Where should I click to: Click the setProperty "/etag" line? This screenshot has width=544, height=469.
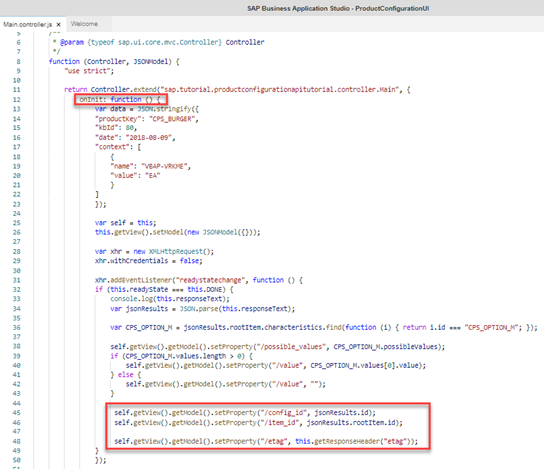click(x=266, y=441)
